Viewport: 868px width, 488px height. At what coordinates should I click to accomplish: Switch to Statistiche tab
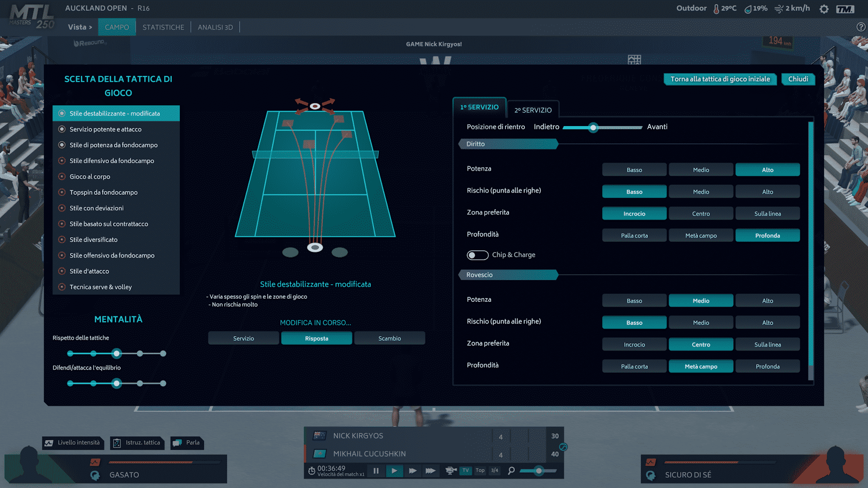click(162, 27)
